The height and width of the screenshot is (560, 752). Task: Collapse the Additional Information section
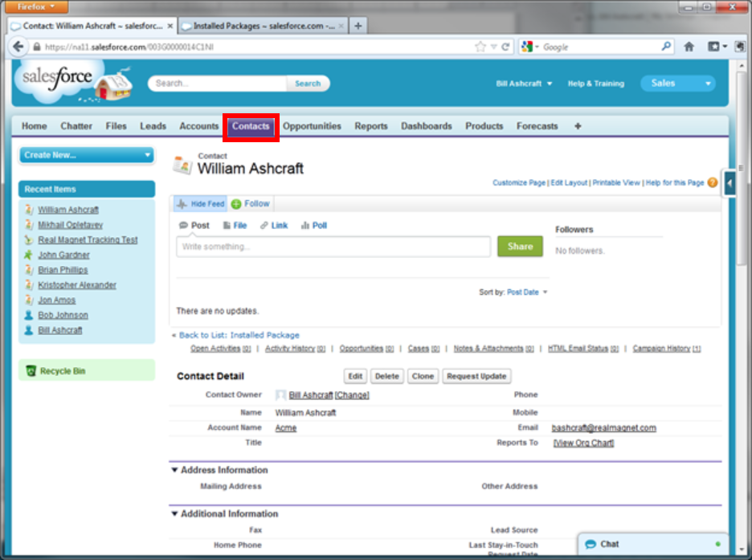174,513
